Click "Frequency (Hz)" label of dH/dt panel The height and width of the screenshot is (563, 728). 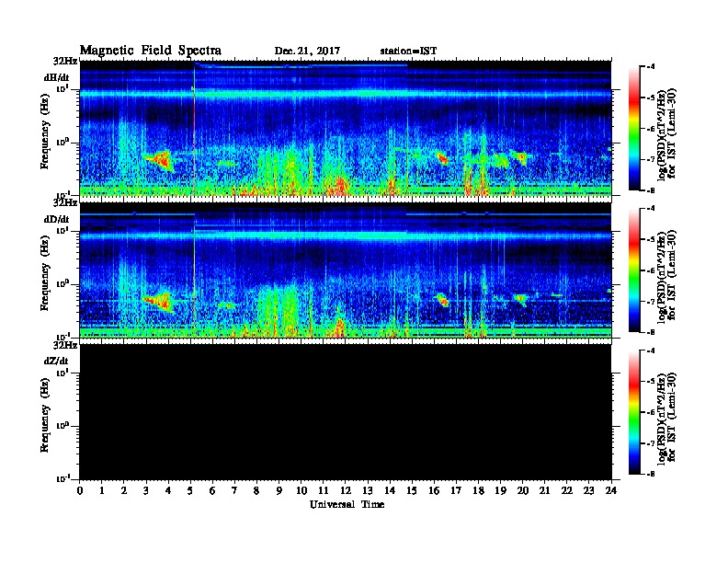click(x=45, y=132)
